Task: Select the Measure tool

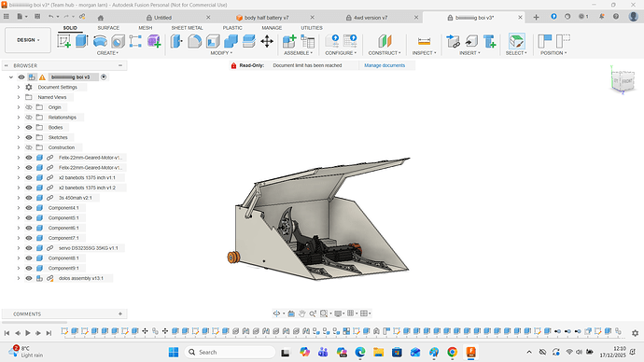Action: (424, 41)
